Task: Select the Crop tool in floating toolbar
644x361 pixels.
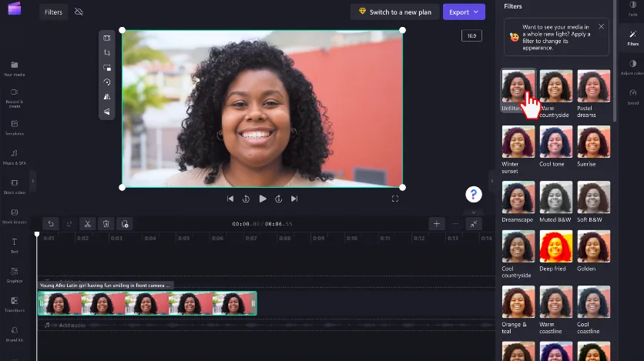Action: [107, 53]
